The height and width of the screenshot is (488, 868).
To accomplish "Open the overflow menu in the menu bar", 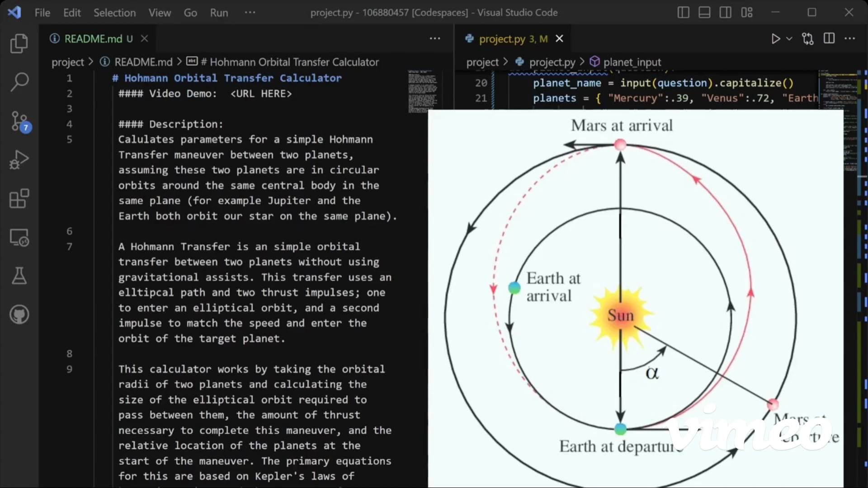I will point(250,12).
